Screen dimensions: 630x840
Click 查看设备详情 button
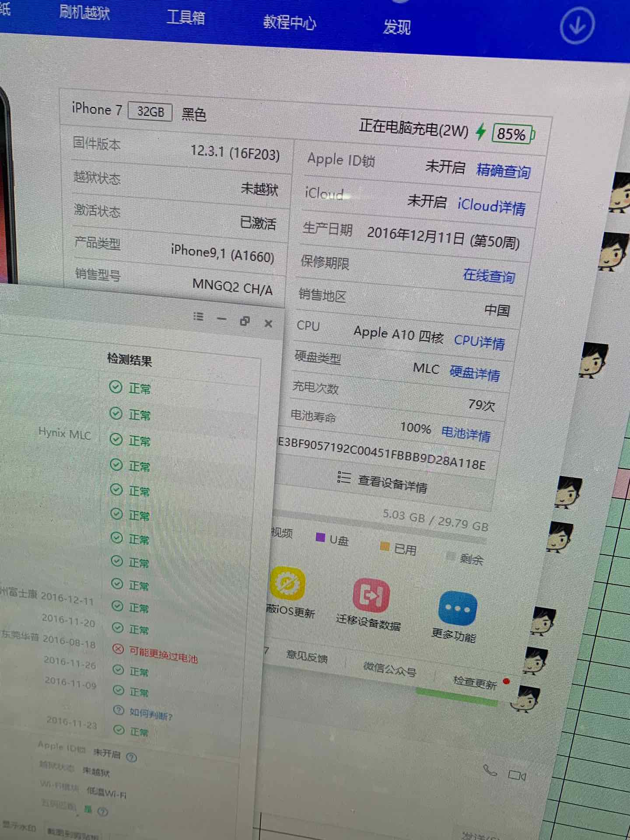tap(382, 483)
